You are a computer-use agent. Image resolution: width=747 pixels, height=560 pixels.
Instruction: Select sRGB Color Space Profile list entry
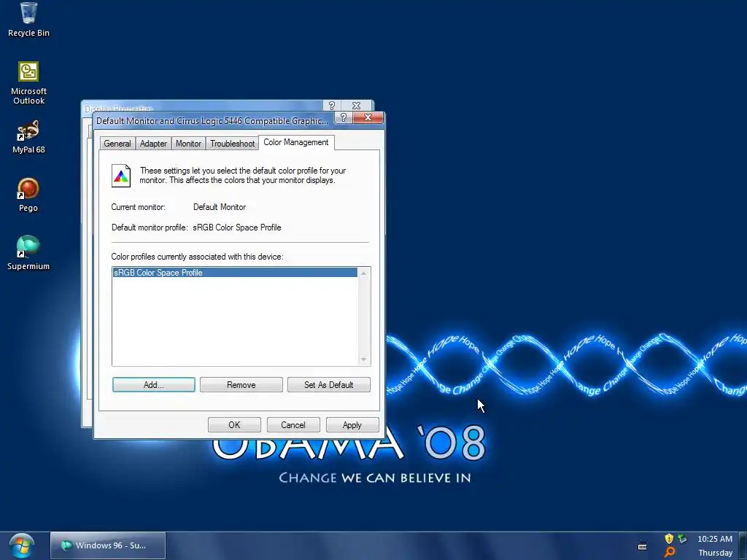(x=235, y=273)
